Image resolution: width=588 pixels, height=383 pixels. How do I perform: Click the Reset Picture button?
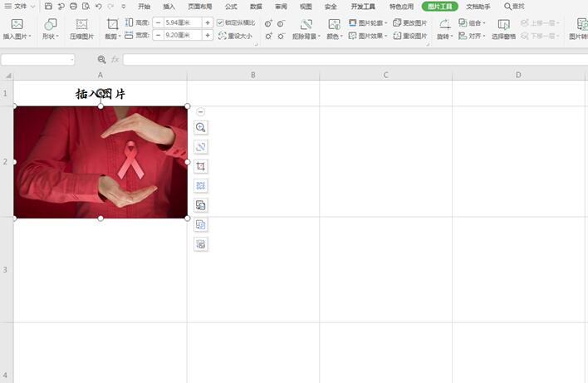(x=410, y=36)
